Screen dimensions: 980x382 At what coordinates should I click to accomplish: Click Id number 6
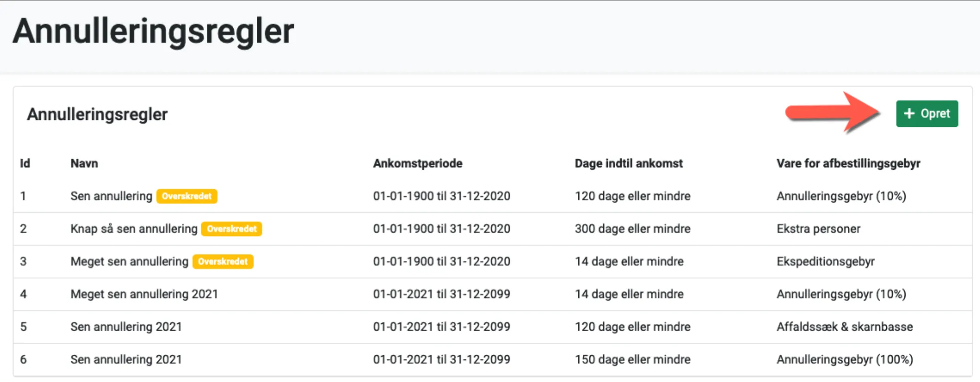coord(24,359)
